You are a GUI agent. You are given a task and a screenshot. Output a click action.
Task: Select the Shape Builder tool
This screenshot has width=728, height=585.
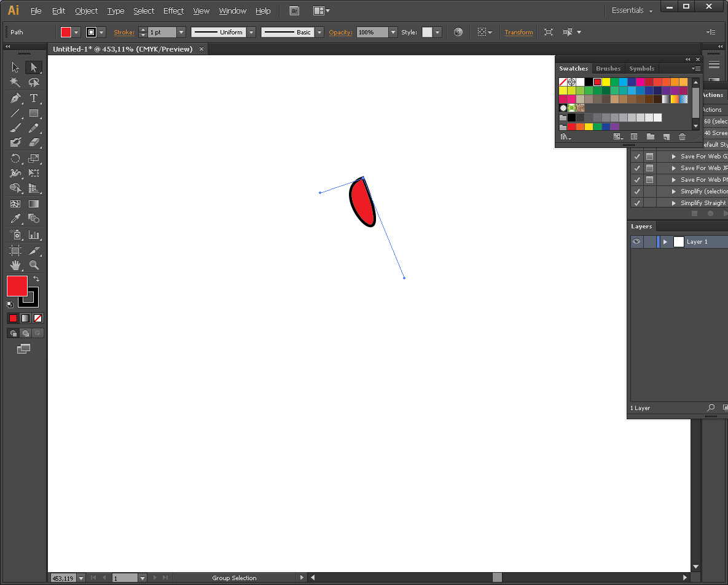[x=15, y=188]
